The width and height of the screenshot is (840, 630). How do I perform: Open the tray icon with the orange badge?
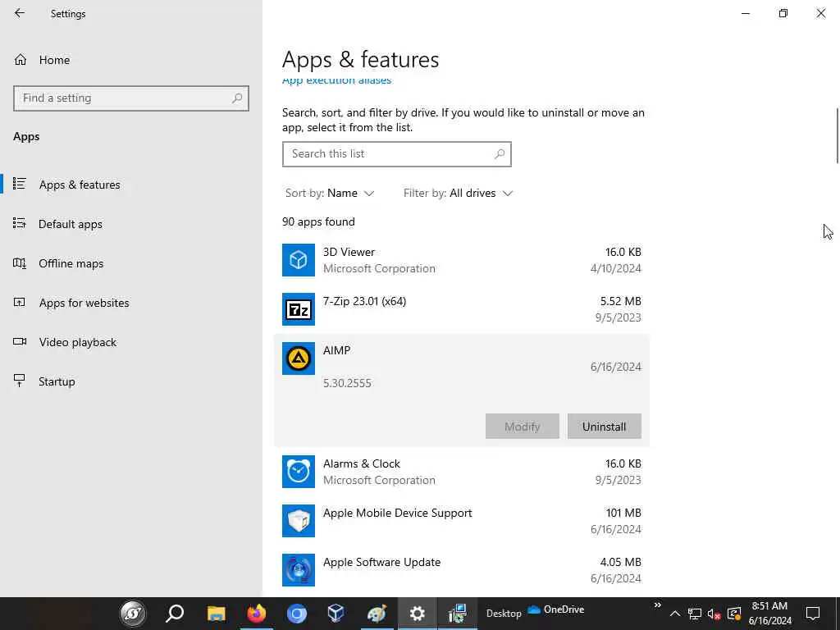(734, 614)
